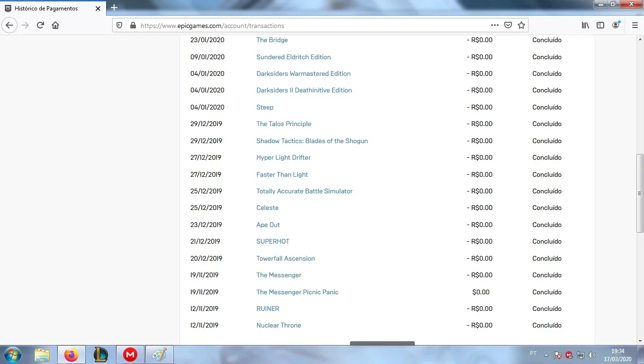Open a new browser tab

click(x=114, y=8)
